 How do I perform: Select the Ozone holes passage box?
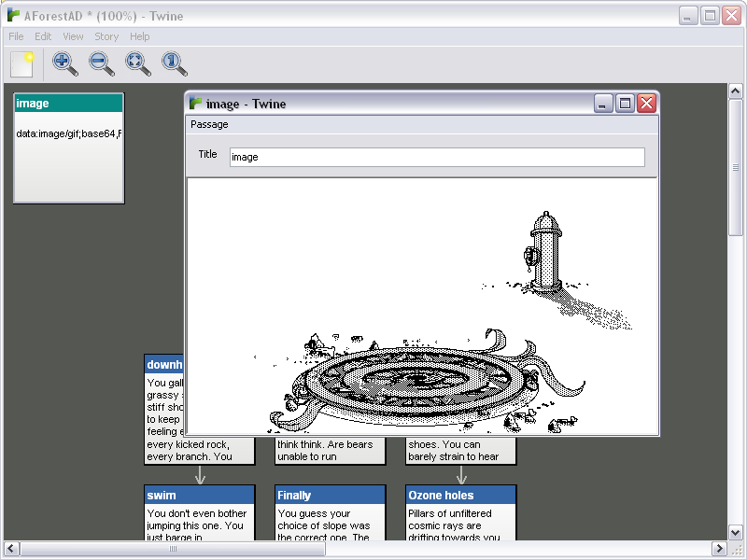click(460, 511)
